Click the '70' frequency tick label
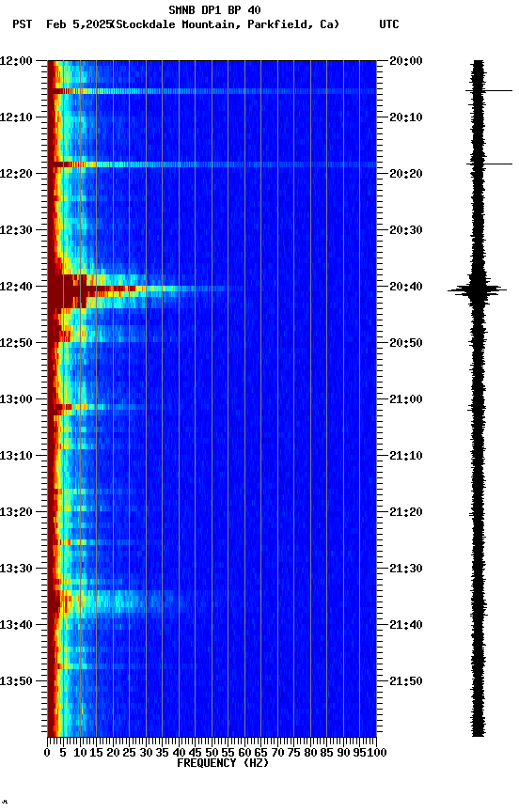This screenshot has width=519, height=812. [277, 753]
